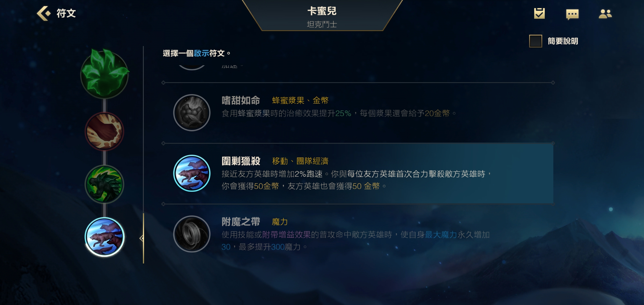
Task: Open the chat message bubble icon
Action: (572, 14)
